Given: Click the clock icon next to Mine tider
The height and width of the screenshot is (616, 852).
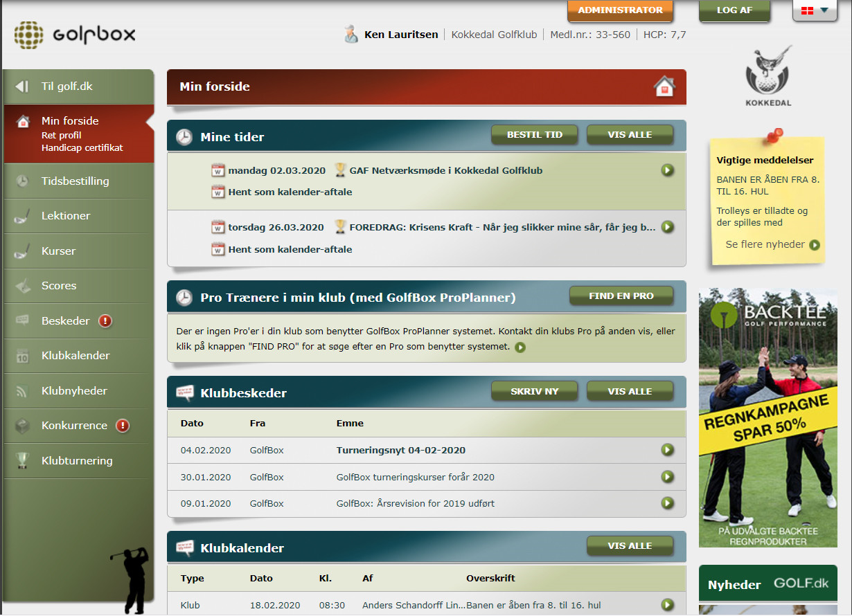Looking at the screenshot, I should point(184,137).
